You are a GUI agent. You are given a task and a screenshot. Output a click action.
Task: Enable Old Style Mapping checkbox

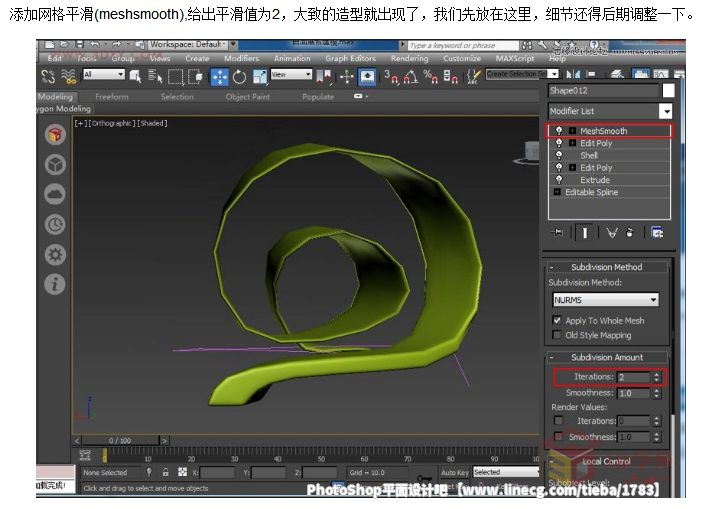click(558, 335)
